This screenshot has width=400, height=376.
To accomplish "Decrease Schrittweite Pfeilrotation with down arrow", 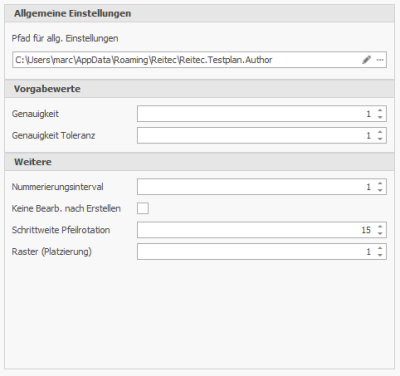I will pos(380,233).
